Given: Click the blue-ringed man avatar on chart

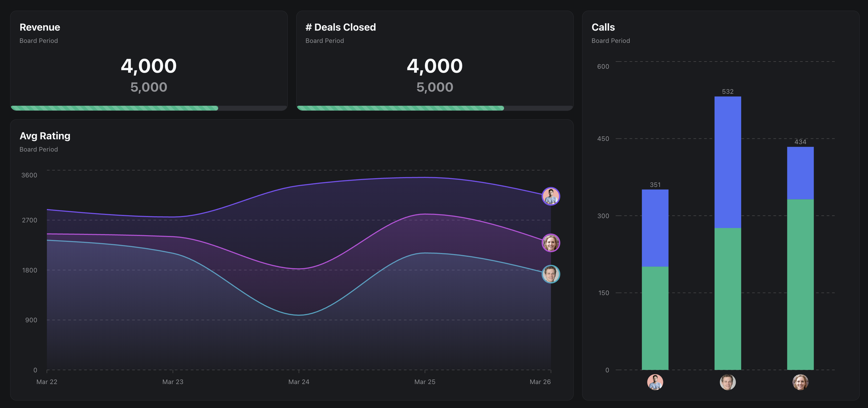Looking at the screenshot, I should pyautogui.click(x=551, y=274).
